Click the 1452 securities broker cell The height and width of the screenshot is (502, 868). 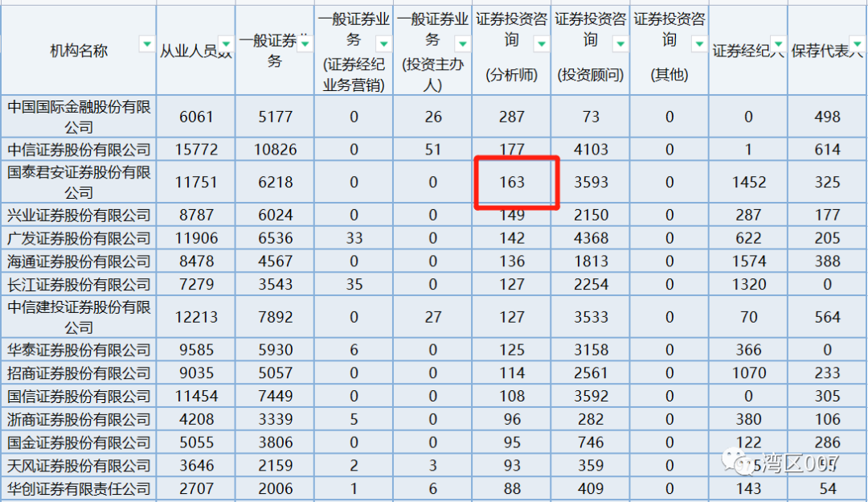[x=748, y=182]
